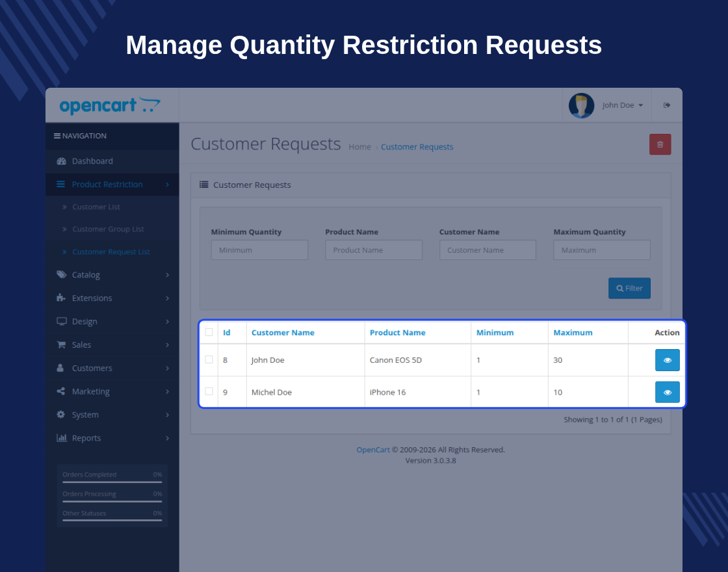This screenshot has width=728, height=572.
Task: Toggle the select-all checkbox in table header
Action: 209,332
